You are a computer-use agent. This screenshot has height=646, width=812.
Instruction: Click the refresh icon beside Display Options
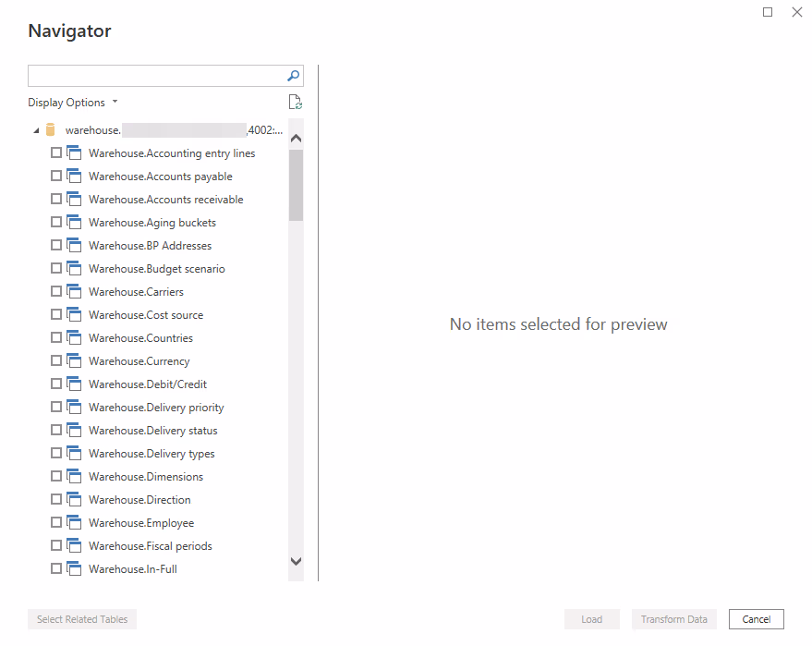[x=295, y=103]
